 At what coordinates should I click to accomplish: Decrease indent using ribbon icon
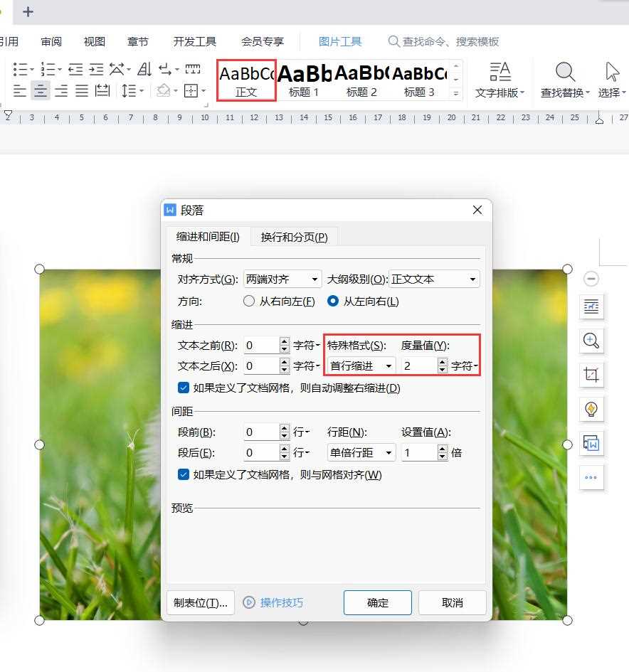pos(75,70)
